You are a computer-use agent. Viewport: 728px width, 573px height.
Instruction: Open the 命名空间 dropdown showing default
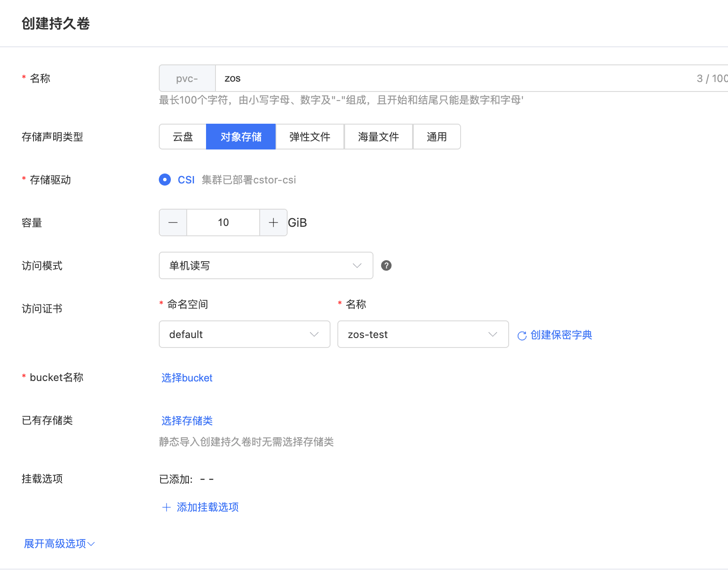[x=244, y=334]
